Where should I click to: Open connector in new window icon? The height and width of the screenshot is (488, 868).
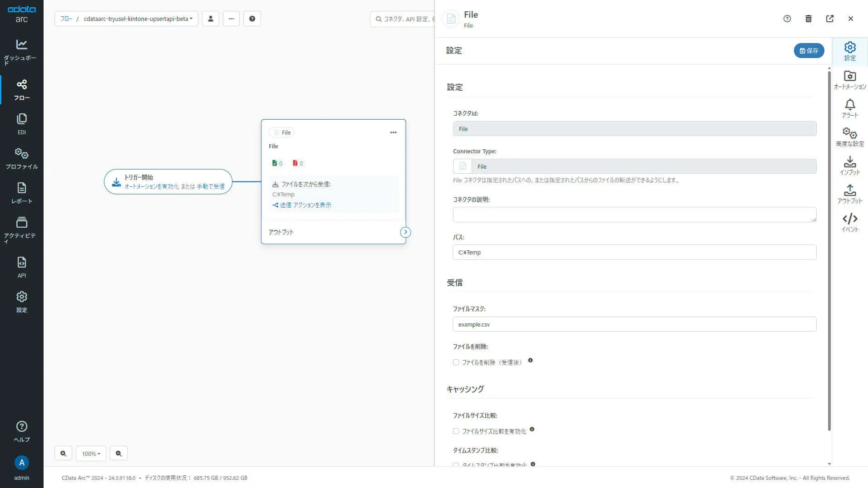tap(829, 19)
